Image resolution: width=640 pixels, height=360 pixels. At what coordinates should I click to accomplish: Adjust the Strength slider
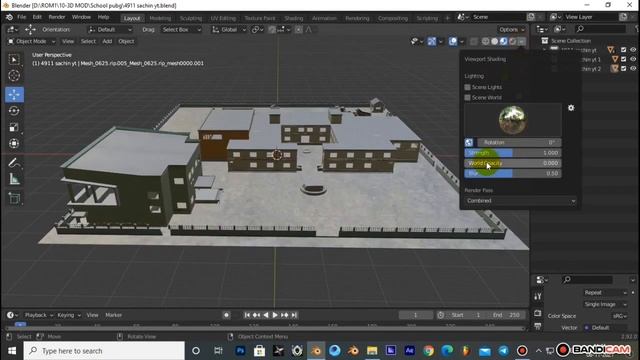coord(513,153)
